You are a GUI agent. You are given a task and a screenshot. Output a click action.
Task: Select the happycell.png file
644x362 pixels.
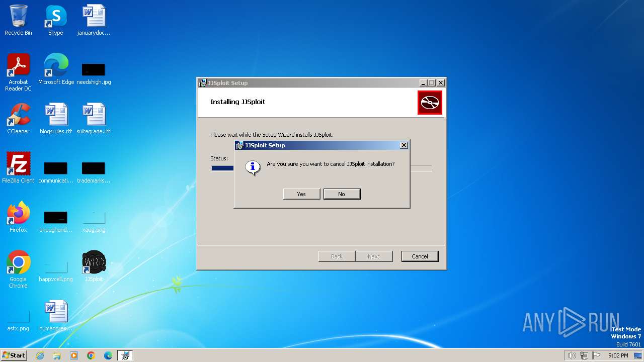[56, 271]
